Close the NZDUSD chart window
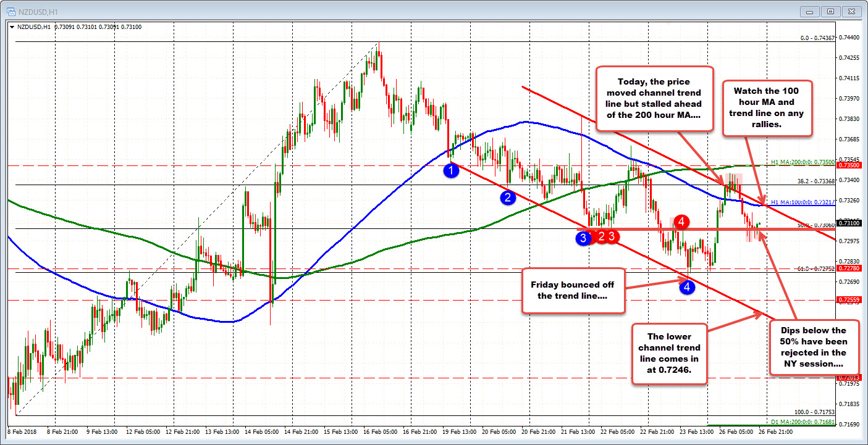Image resolution: width=868 pixels, height=445 pixels. pyautogui.click(x=851, y=11)
